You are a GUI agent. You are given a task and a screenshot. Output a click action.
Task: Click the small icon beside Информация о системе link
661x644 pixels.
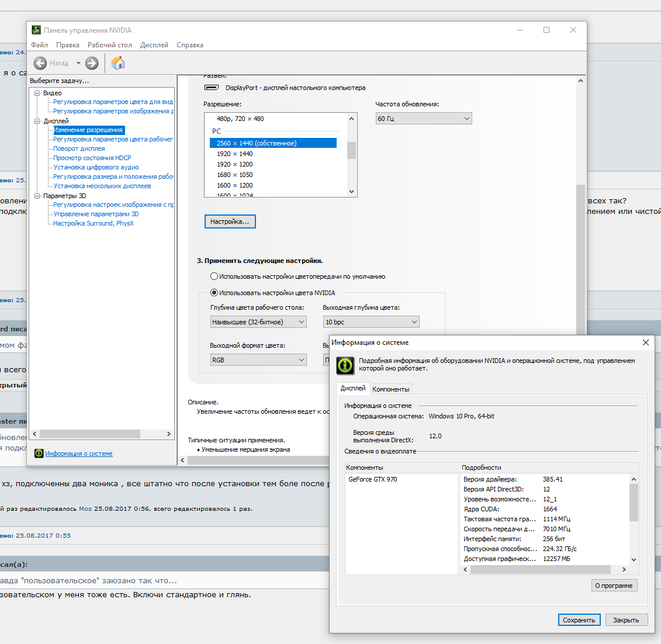[39, 453]
